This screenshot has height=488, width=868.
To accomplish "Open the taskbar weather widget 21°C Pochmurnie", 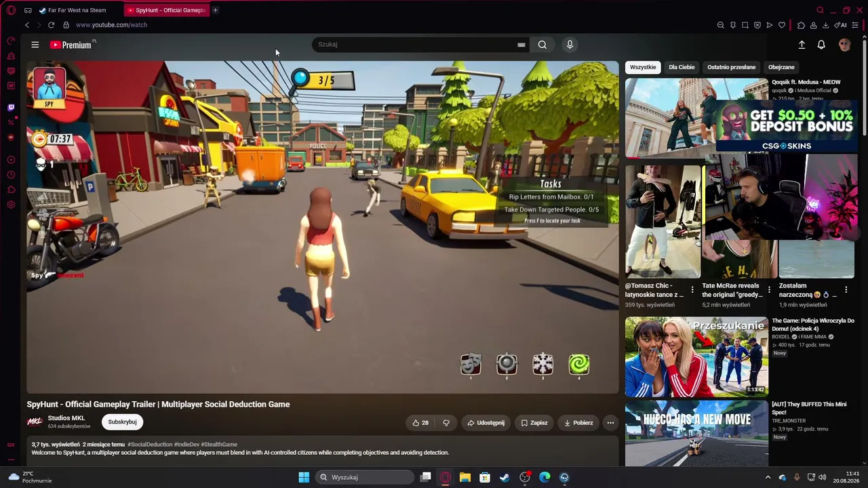I will pos(29,477).
